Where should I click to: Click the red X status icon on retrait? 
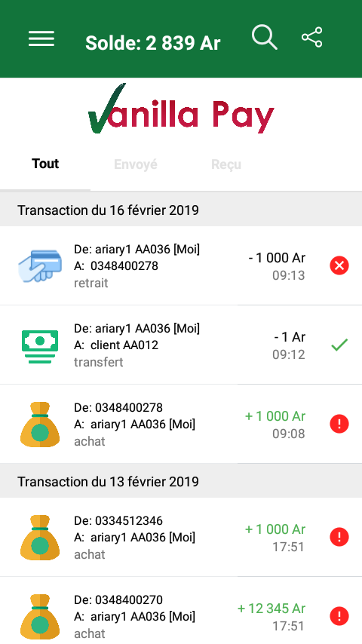tap(339, 265)
